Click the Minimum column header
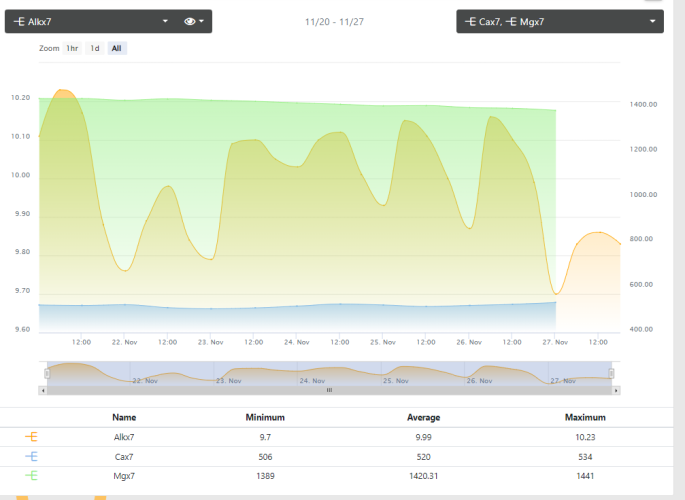The image size is (685, 500). (x=265, y=417)
